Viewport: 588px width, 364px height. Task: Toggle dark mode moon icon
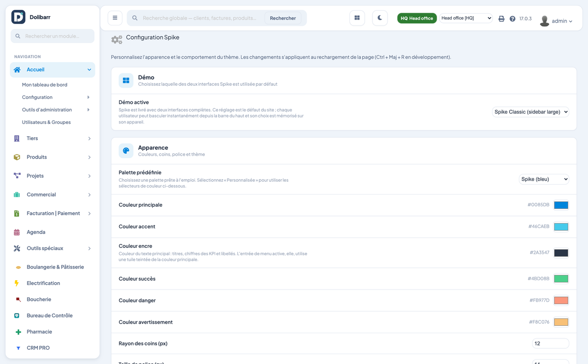[x=380, y=18]
